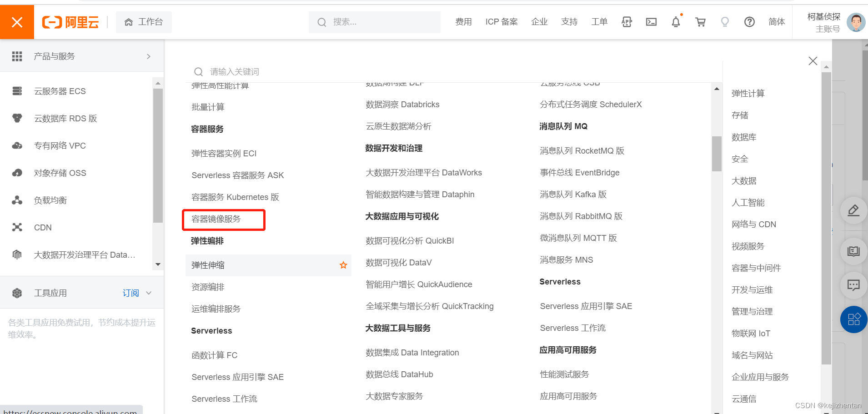The image size is (868, 414).
Task: Click the lightbulb tips icon
Action: click(x=725, y=22)
